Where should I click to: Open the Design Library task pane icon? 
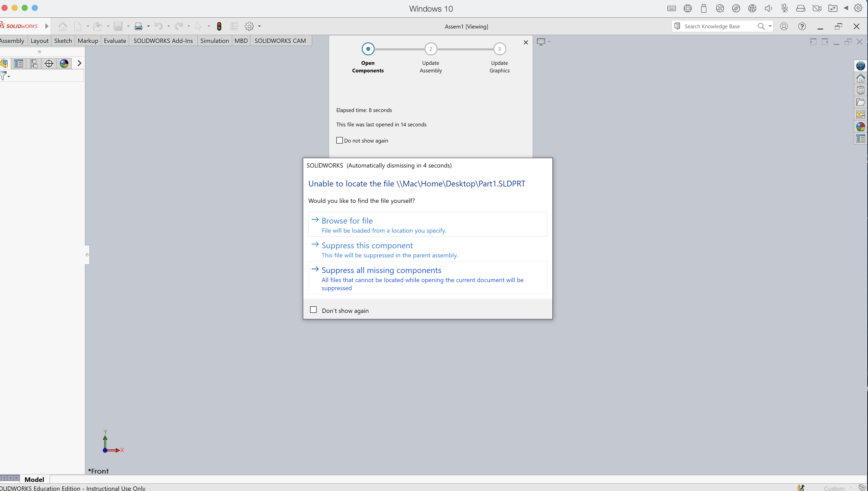pos(861,90)
